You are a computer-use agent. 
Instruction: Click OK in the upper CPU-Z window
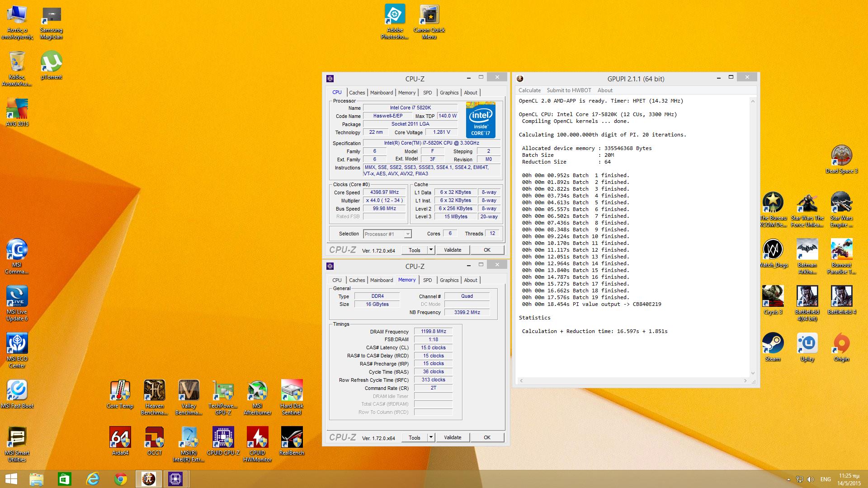click(487, 250)
